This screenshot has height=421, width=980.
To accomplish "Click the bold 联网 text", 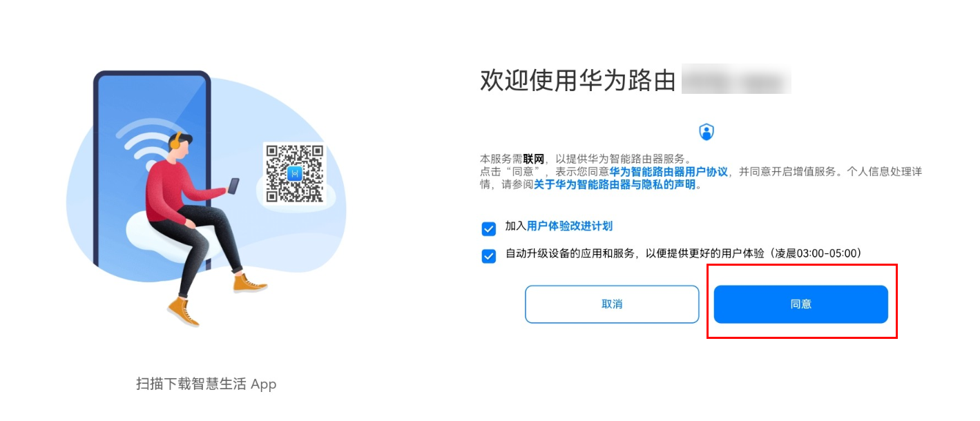I will [534, 159].
